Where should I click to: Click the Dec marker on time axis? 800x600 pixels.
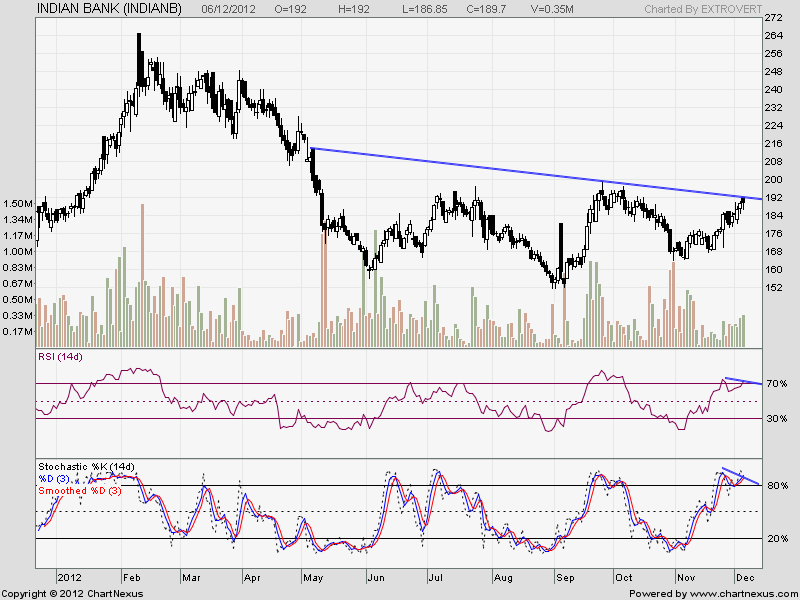pyautogui.click(x=746, y=578)
